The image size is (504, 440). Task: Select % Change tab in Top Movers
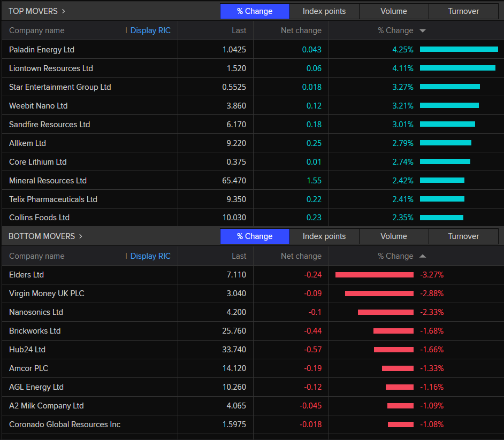[x=255, y=11]
